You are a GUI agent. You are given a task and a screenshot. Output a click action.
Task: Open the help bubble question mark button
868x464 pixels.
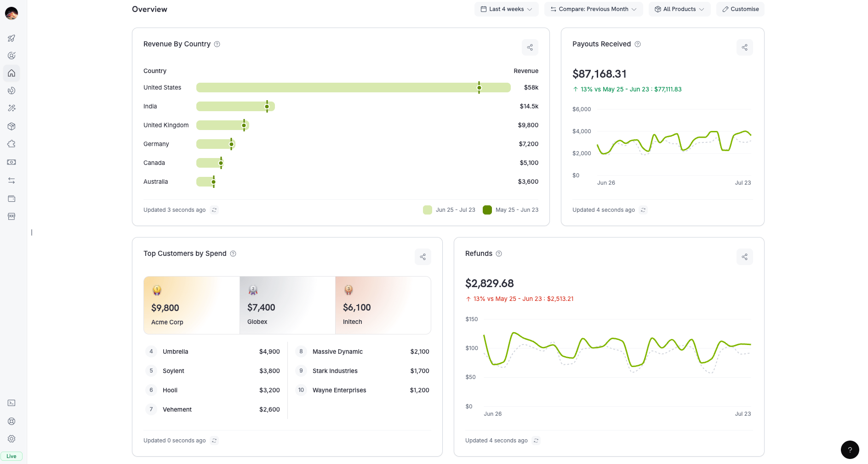point(850,450)
